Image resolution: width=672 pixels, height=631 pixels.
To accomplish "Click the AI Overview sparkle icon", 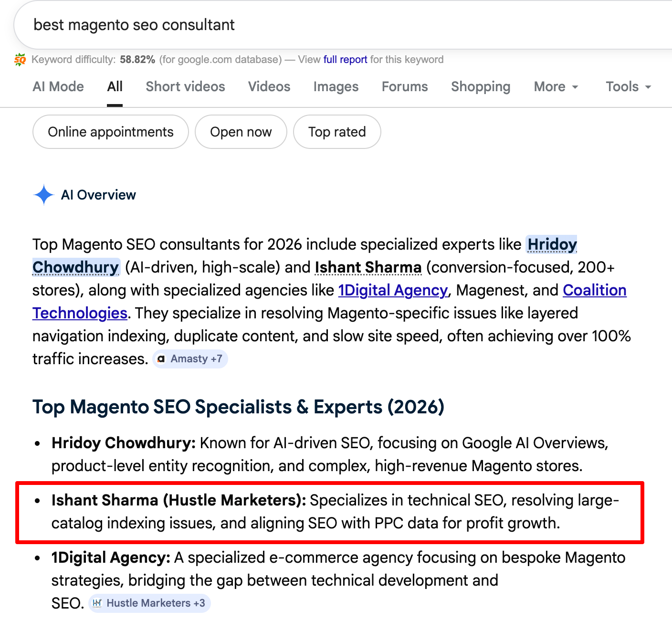I will 44,195.
